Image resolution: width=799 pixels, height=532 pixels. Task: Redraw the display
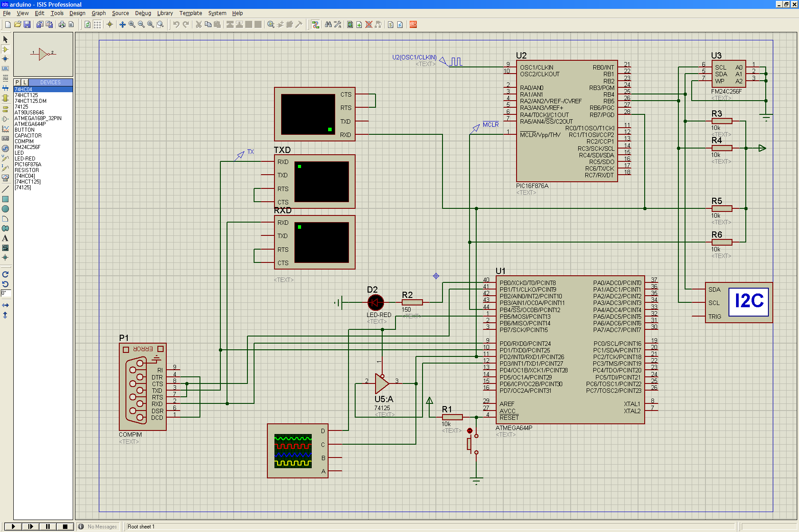88,24
